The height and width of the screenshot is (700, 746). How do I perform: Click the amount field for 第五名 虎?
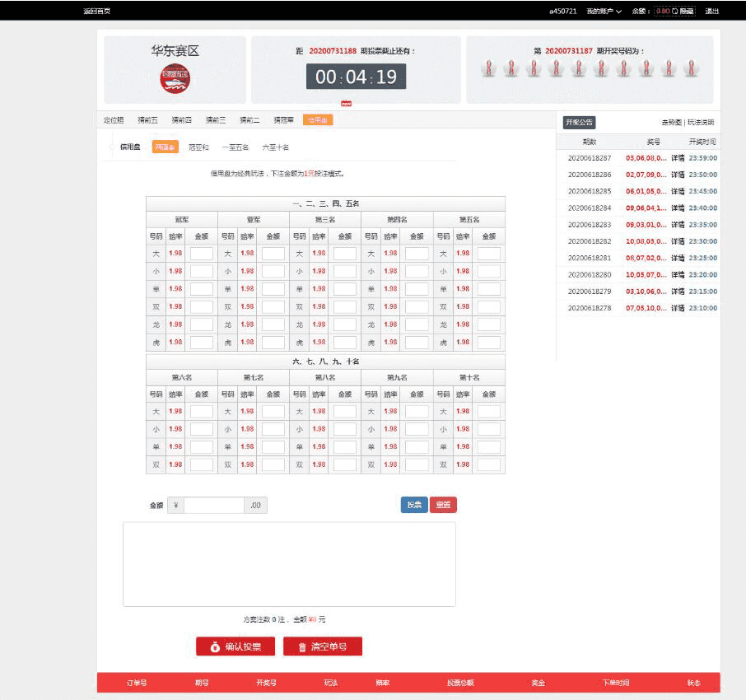tap(488, 342)
